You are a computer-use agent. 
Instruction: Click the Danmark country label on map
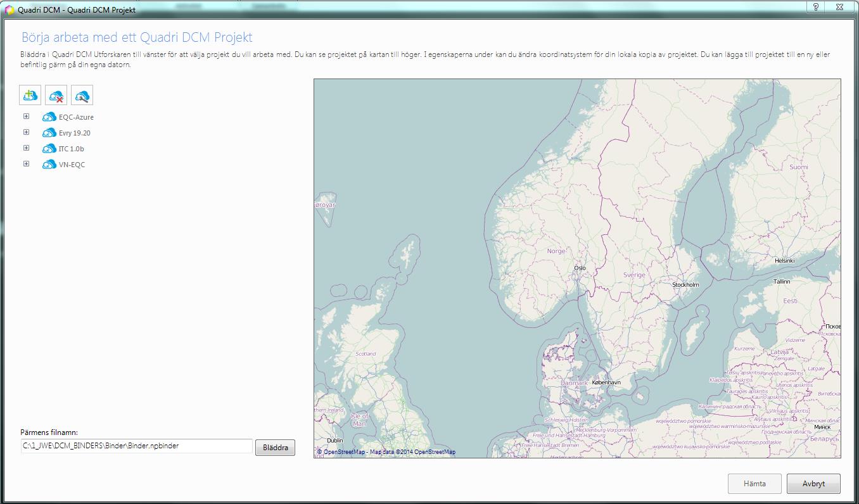coord(574,384)
